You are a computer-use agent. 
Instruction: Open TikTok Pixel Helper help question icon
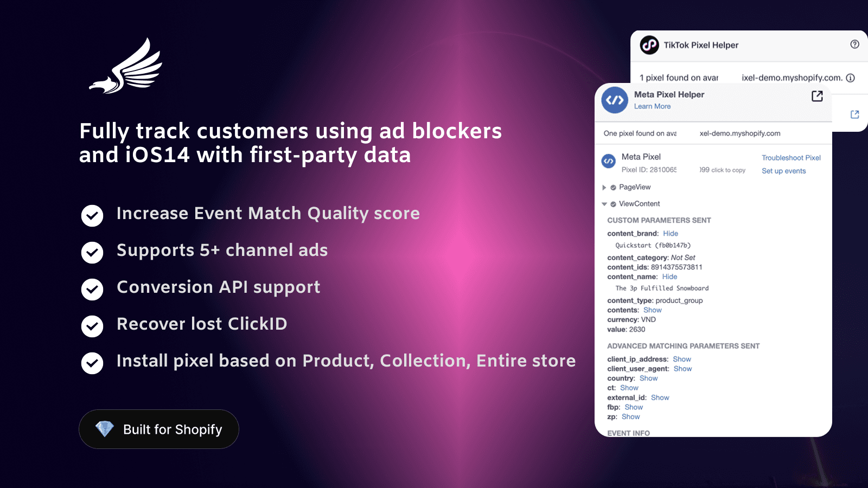854,44
